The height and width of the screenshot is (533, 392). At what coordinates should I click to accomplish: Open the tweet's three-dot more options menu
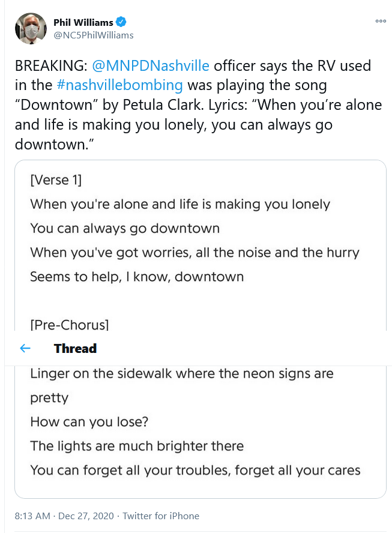380,21
